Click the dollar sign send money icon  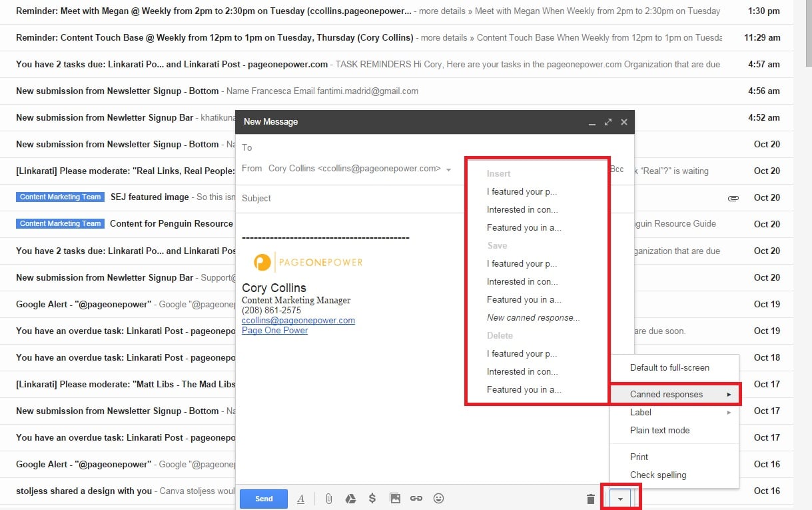pos(372,499)
